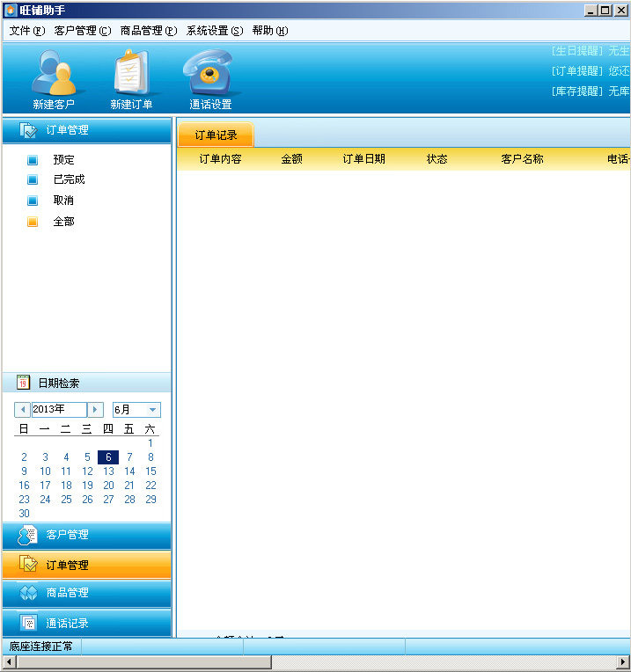
Task: Click the orange 订单管理 navigation icon
Action: pos(28,564)
